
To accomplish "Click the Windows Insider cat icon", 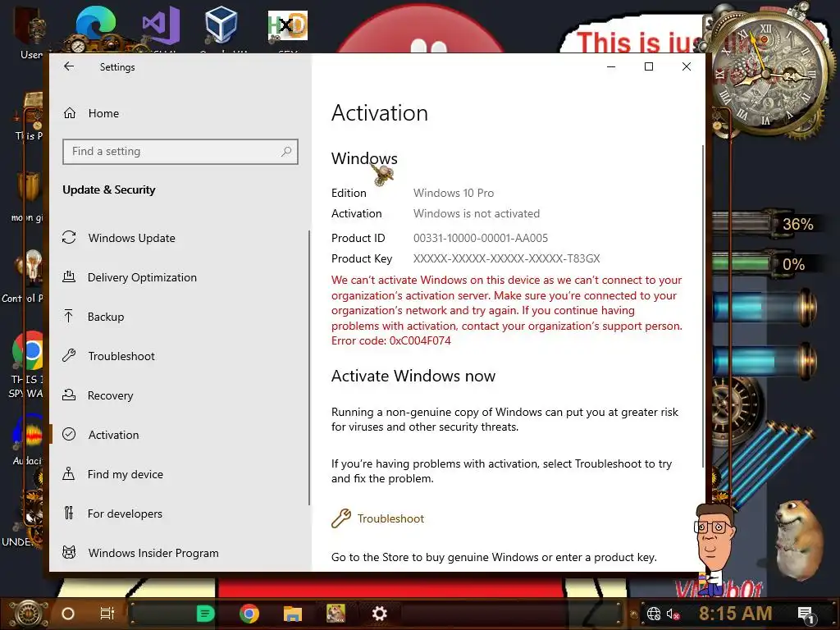I will [69, 552].
